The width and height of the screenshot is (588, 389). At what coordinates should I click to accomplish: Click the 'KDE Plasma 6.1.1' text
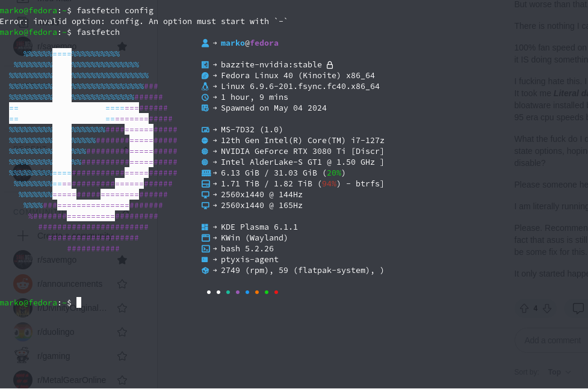[x=259, y=227]
